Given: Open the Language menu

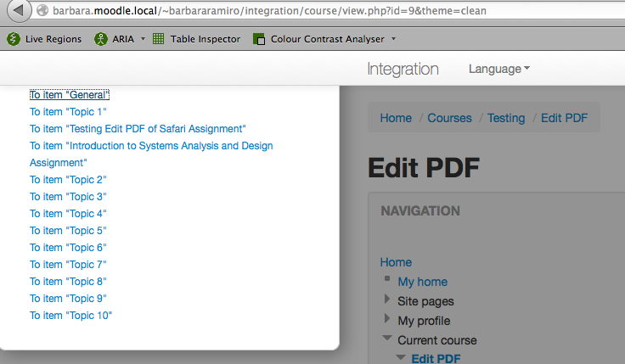Looking at the screenshot, I should click(499, 69).
